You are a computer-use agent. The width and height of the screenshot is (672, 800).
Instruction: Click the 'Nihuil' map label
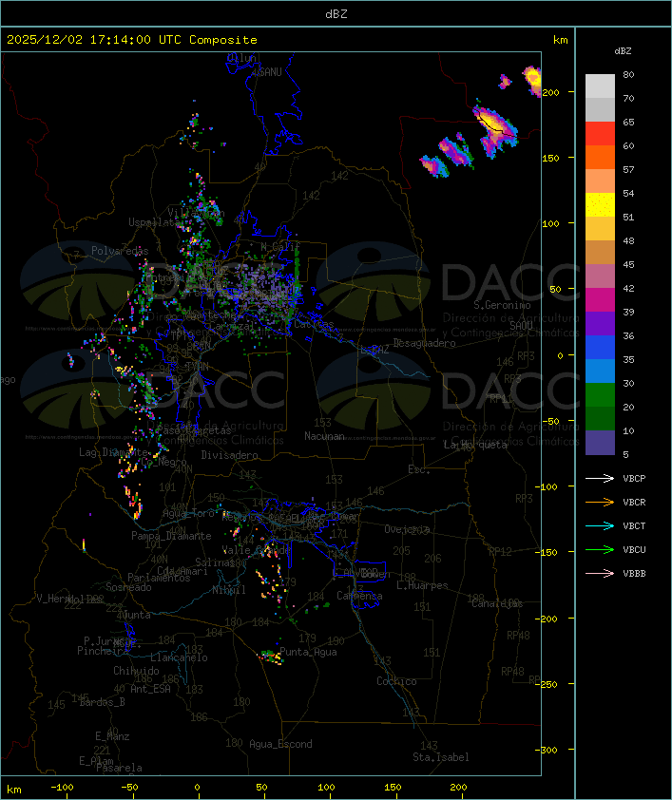coord(229,590)
